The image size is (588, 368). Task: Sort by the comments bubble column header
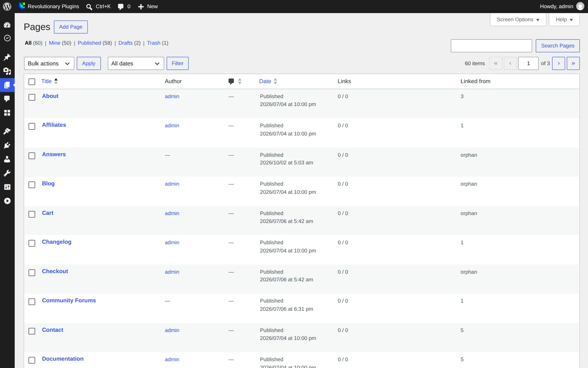point(235,81)
